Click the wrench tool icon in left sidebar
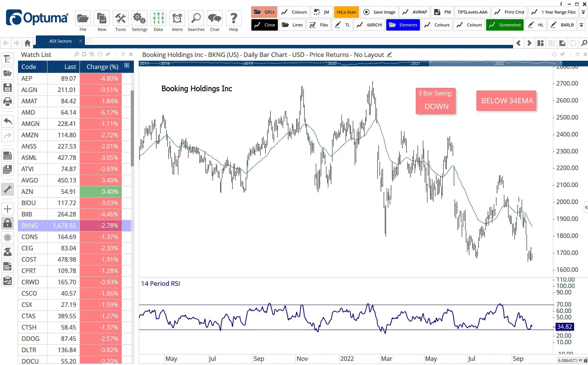Viewport: 588px width, 365px height. [8, 189]
